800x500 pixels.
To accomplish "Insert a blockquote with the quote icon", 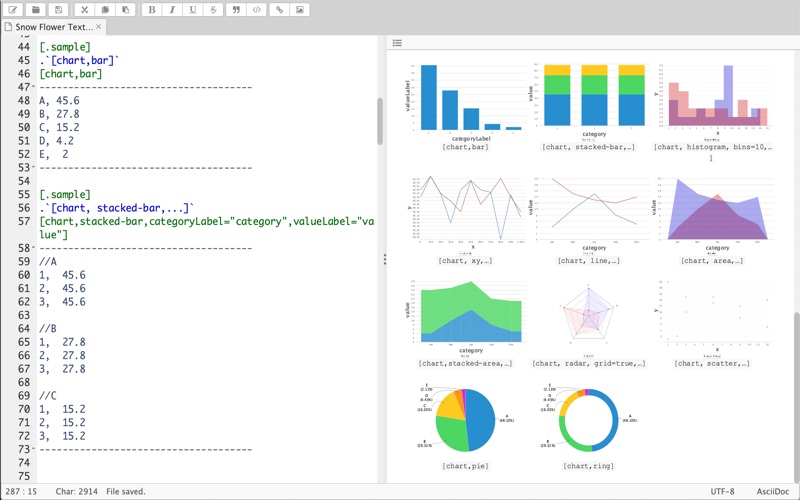I will [236, 9].
